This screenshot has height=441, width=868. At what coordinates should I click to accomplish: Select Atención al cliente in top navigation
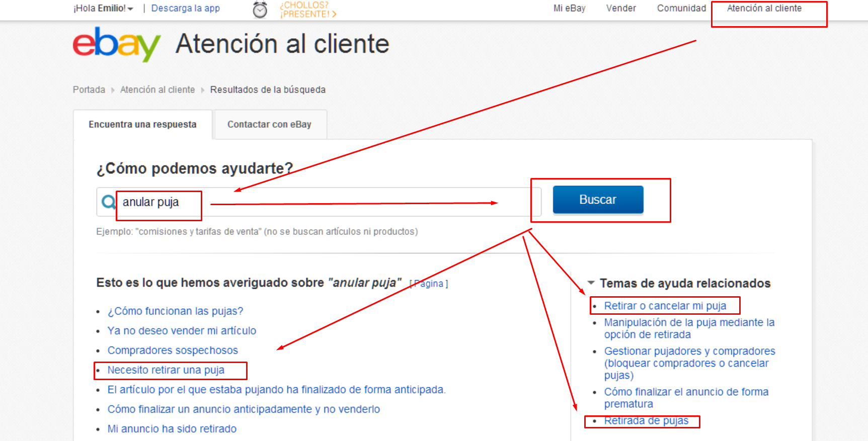(x=764, y=8)
